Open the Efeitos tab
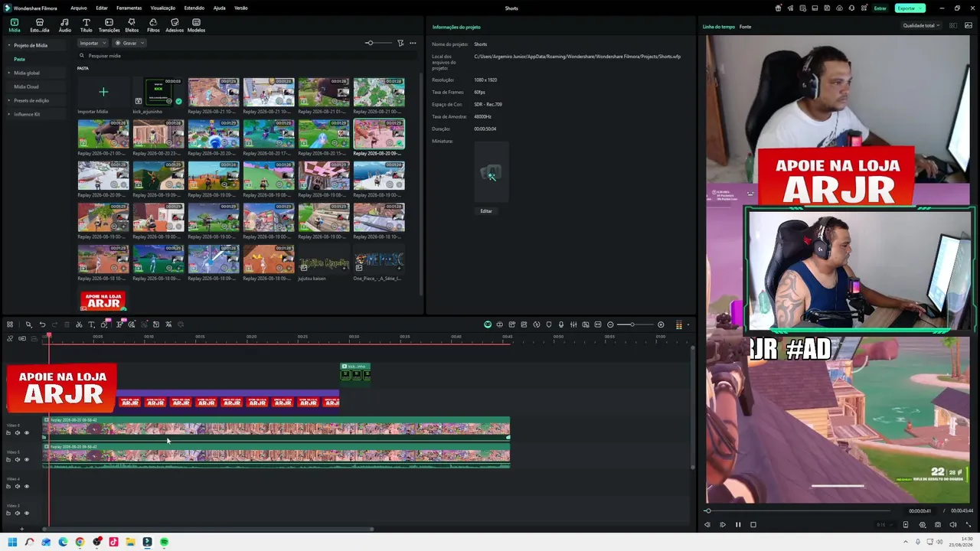Image resolution: width=980 pixels, height=551 pixels. click(x=132, y=25)
